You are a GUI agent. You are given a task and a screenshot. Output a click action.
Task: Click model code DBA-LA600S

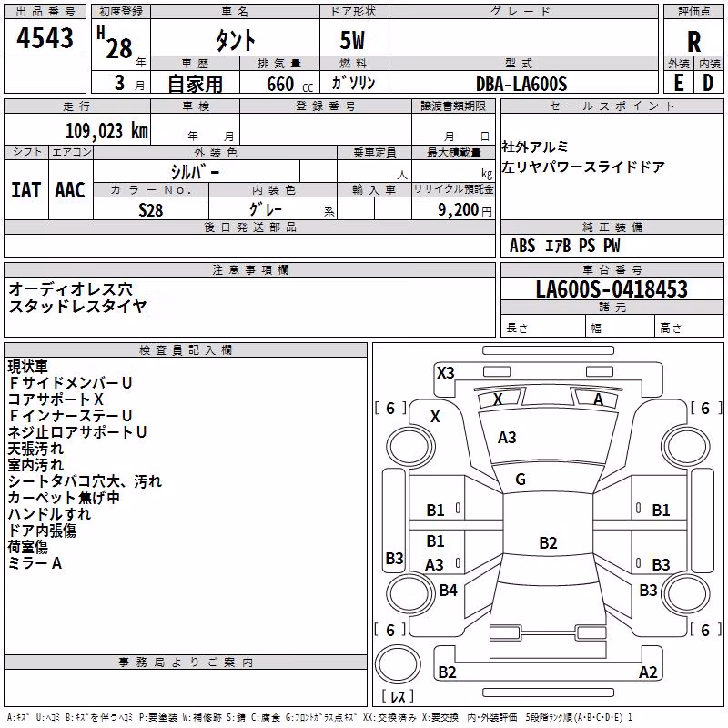[521, 84]
